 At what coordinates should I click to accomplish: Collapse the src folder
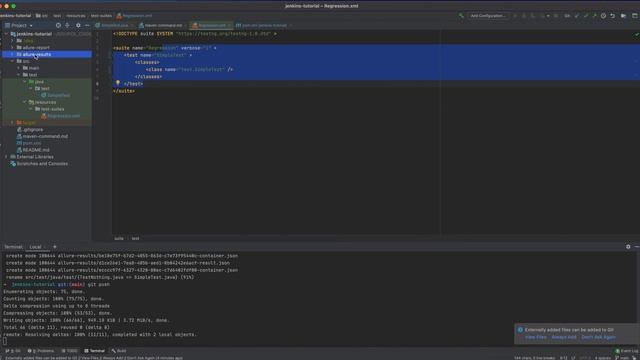(12, 61)
